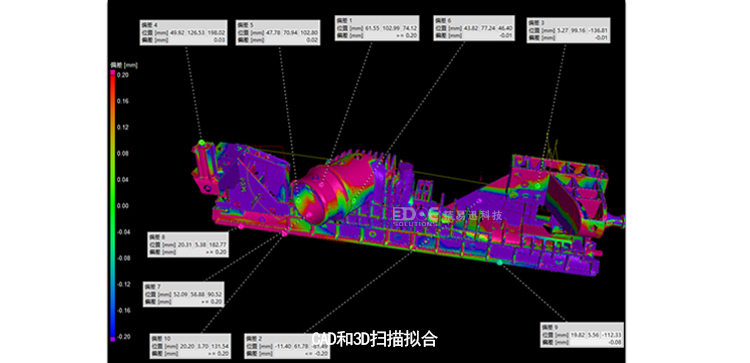Select the 偏差 3 annotation box
This screenshot has width=750, height=363.
[568, 31]
